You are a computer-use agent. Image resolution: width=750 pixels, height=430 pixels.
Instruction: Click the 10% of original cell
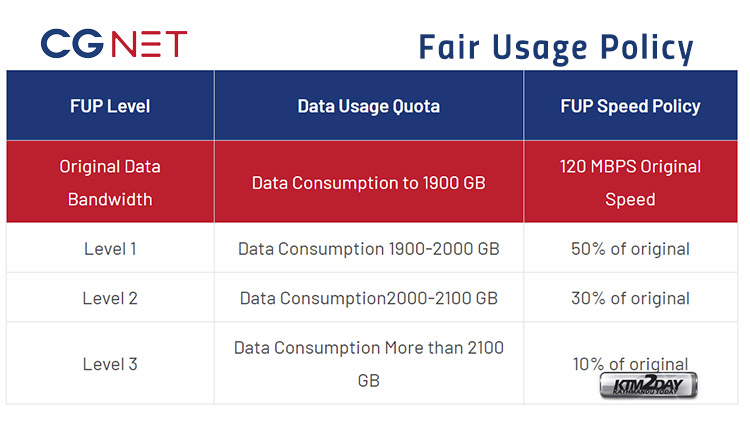[630, 364]
